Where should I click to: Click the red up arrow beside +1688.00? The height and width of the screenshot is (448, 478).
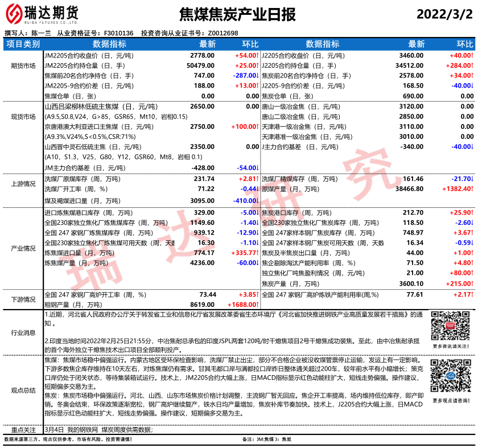tap(258, 305)
